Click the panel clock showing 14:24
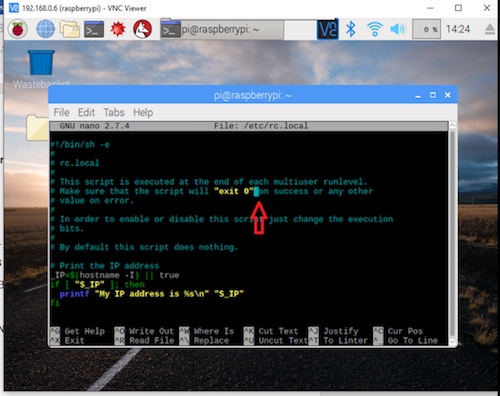Viewport: 500px width, 396px height. pyautogui.click(x=458, y=29)
